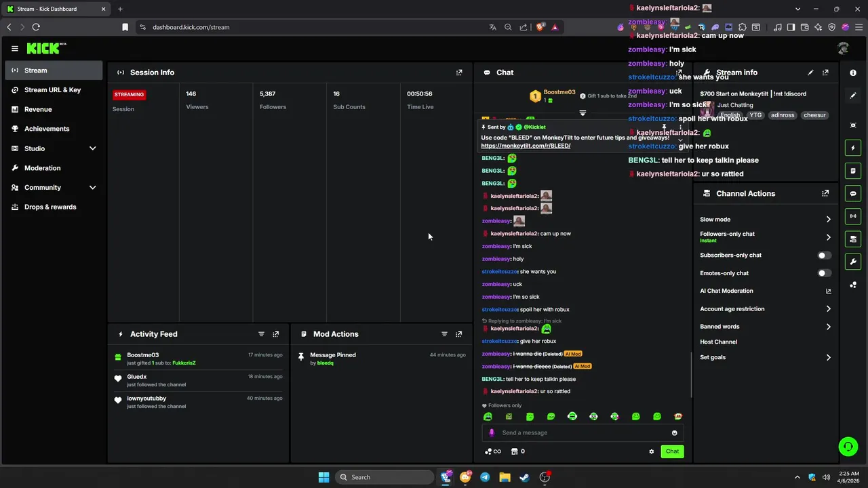
Task: Click the document icon in right sidebar
Action: [853, 171]
